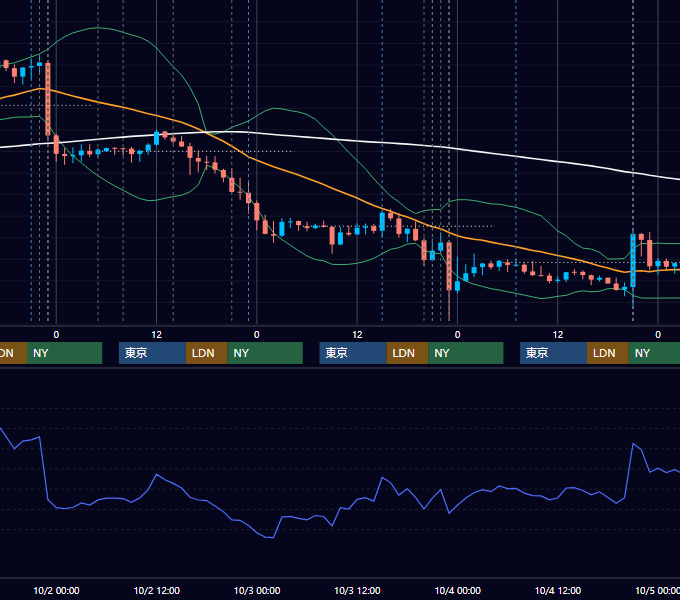Viewport: 680px width, 600px height.
Task: Select the NY session block starting before 10/4 00:00
Action: click(x=466, y=353)
